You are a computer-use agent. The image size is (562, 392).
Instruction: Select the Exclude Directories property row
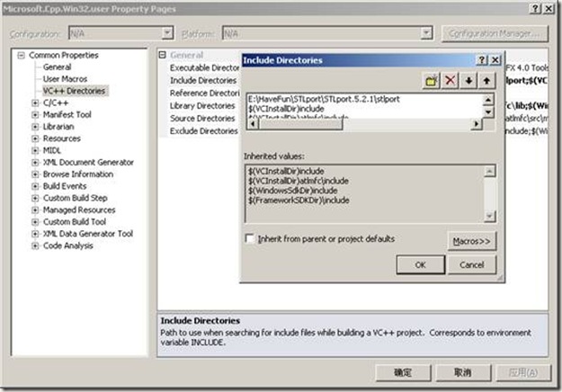click(x=203, y=131)
